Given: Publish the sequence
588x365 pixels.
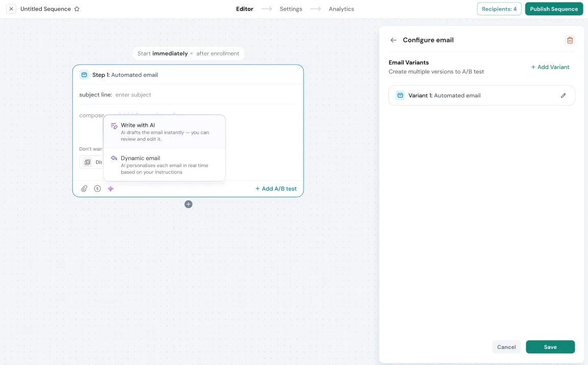Looking at the screenshot, I should [x=554, y=9].
